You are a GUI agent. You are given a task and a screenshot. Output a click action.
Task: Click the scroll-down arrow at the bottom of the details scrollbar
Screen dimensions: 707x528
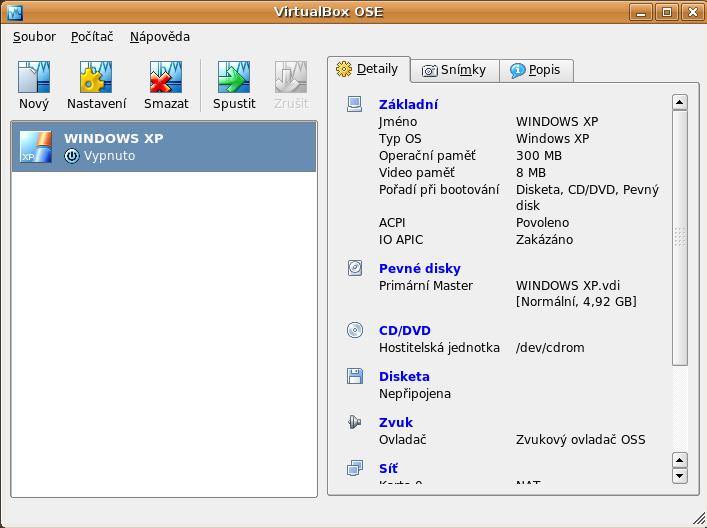click(x=679, y=476)
